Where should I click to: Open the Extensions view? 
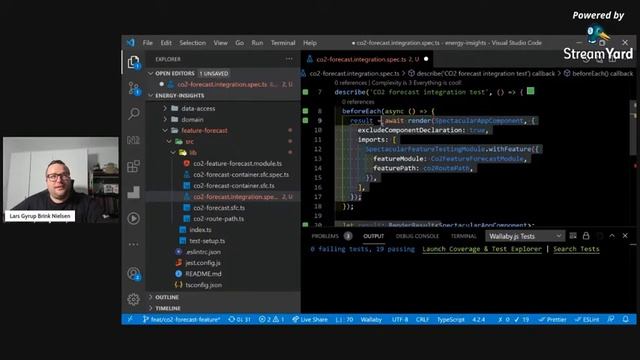click(133, 166)
